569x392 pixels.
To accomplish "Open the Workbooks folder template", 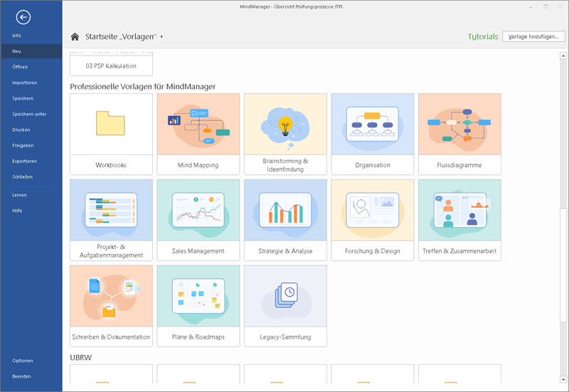I will [111, 133].
